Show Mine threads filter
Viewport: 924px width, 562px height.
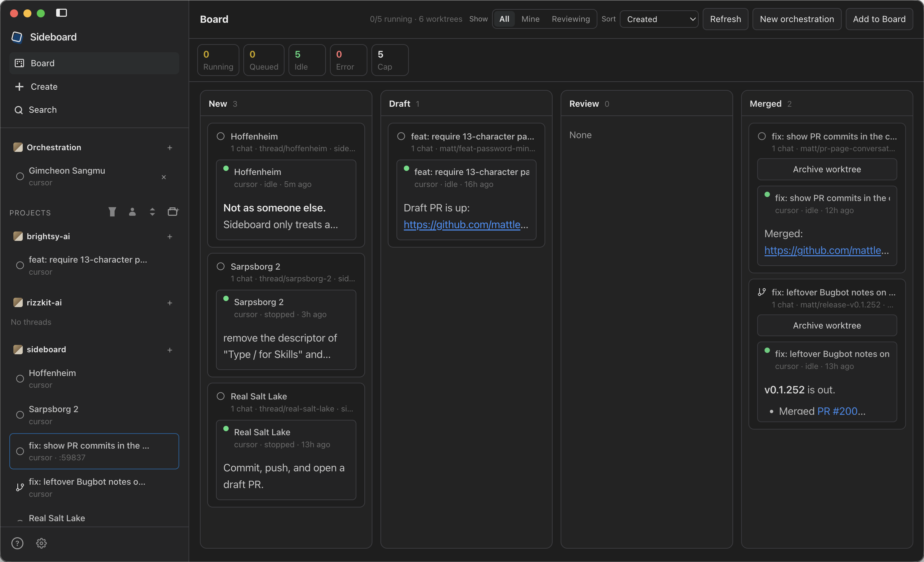(x=530, y=19)
